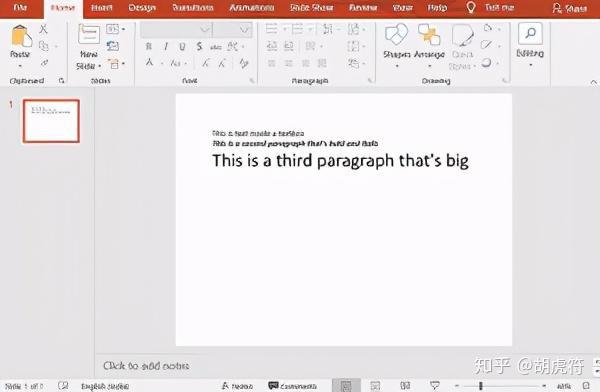Open the File tab
The width and height of the screenshot is (600, 392).
tap(20, 8)
